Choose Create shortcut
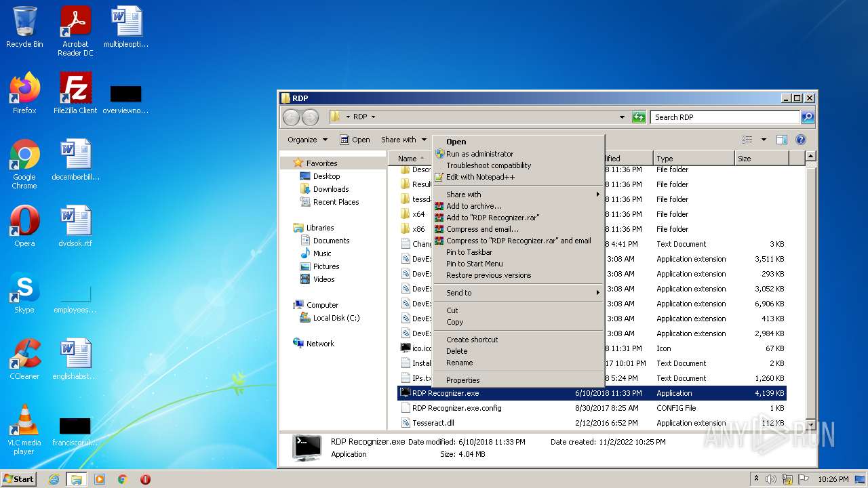 (518, 340)
